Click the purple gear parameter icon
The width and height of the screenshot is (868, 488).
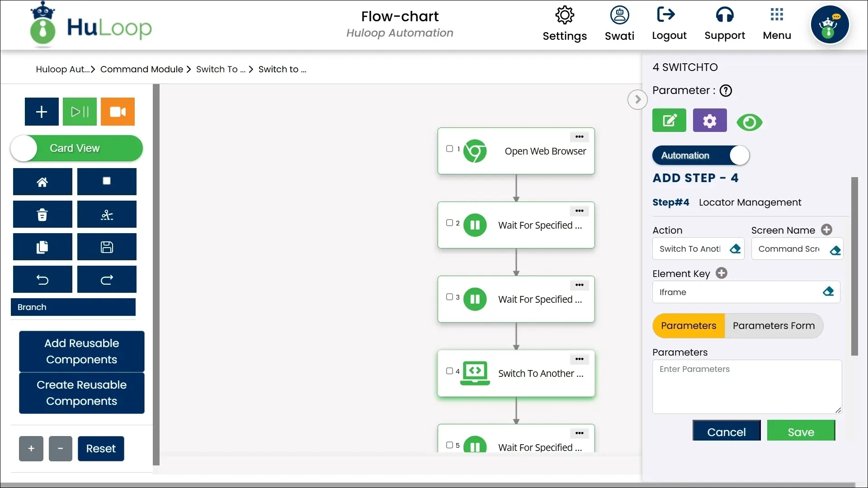709,121
